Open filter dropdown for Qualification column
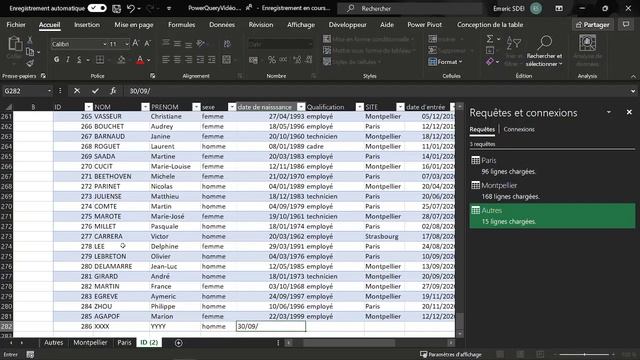640x360 pixels. pyautogui.click(x=359, y=107)
